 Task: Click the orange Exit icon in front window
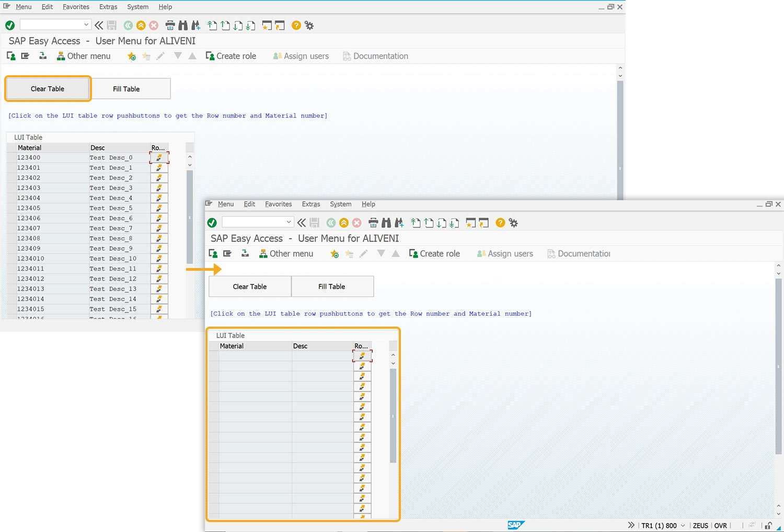coord(344,223)
